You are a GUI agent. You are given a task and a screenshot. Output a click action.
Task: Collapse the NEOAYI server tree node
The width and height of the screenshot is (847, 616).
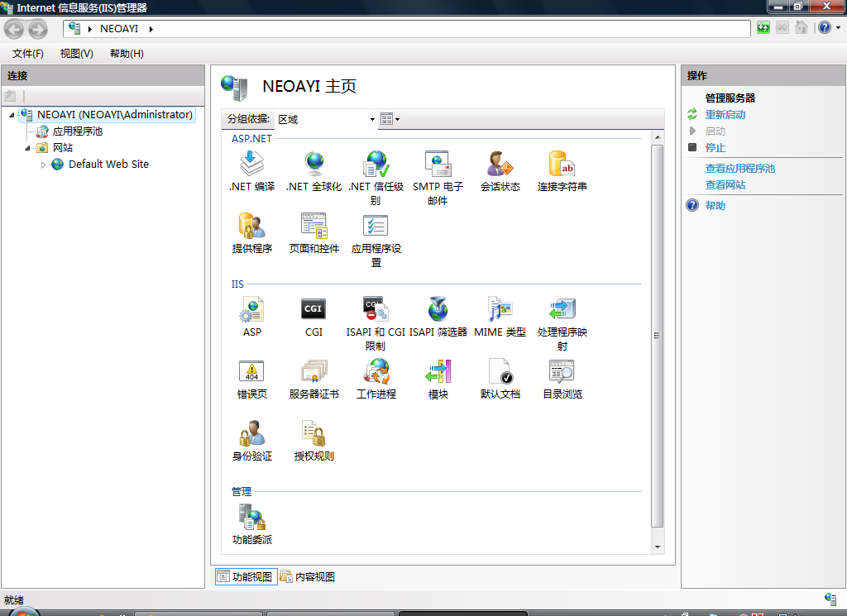(x=12, y=115)
